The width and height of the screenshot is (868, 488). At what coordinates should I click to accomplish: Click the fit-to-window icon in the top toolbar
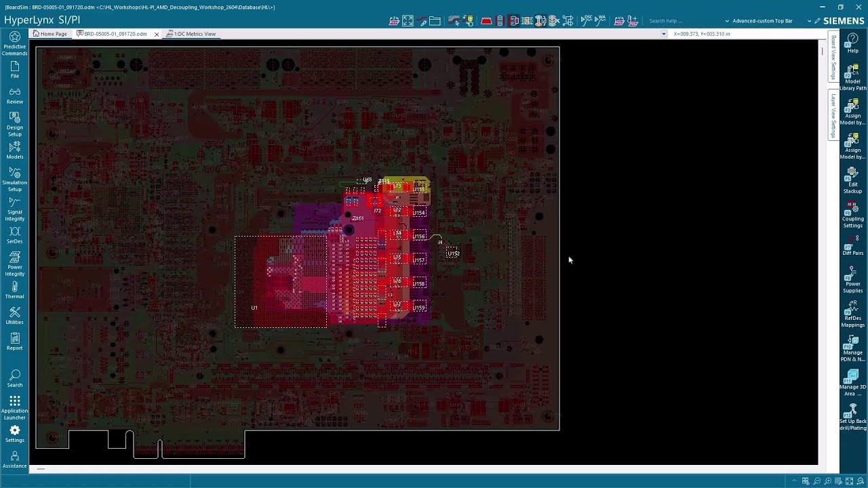(408, 21)
